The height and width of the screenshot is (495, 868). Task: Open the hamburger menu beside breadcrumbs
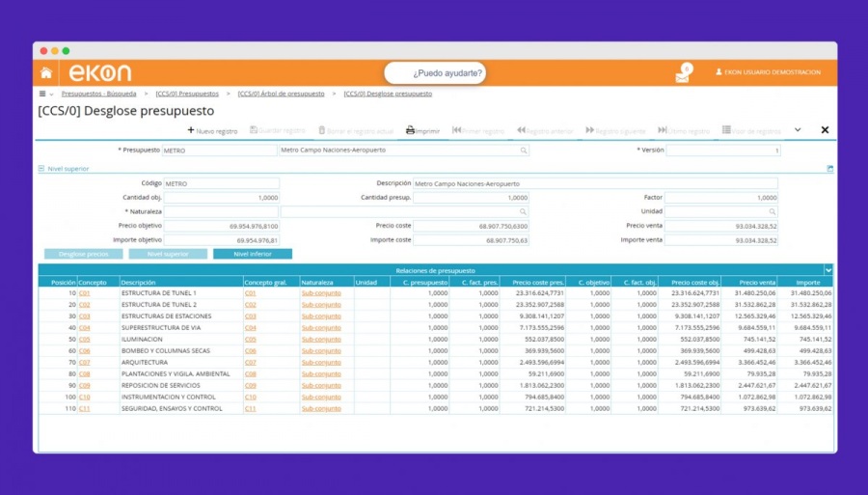click(x=42, y=94)
